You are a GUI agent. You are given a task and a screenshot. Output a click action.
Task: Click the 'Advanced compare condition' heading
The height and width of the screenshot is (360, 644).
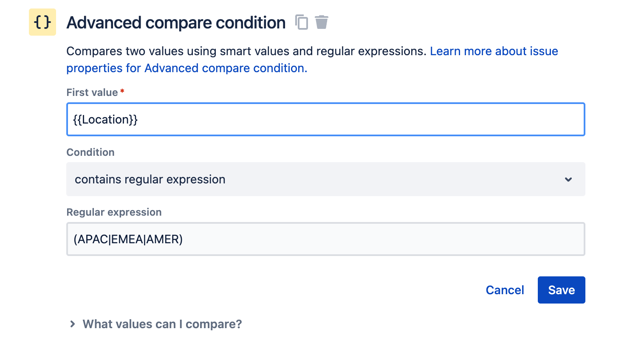click(x=176, y=23)
